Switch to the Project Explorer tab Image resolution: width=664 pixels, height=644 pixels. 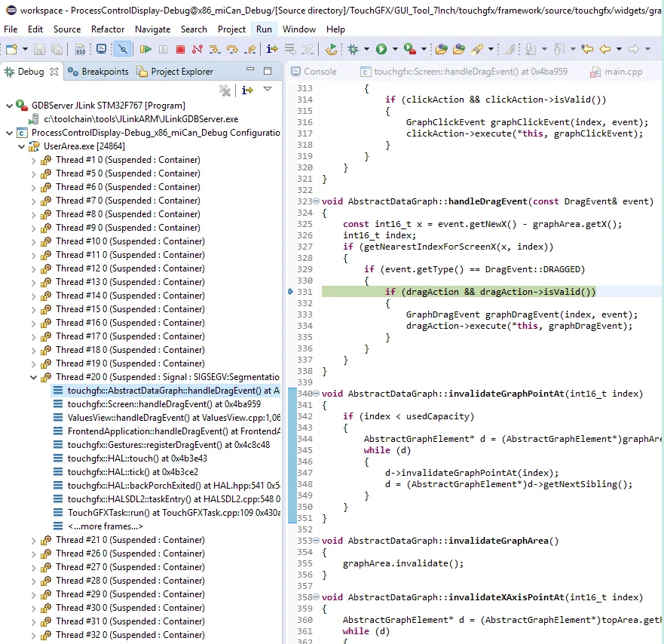[176, 72]
